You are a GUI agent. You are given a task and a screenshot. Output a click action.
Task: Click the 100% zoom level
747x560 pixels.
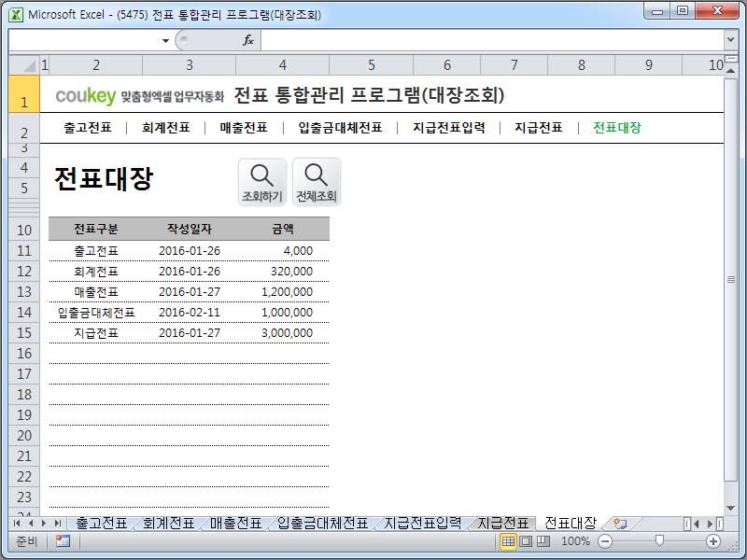coord(575,541)
